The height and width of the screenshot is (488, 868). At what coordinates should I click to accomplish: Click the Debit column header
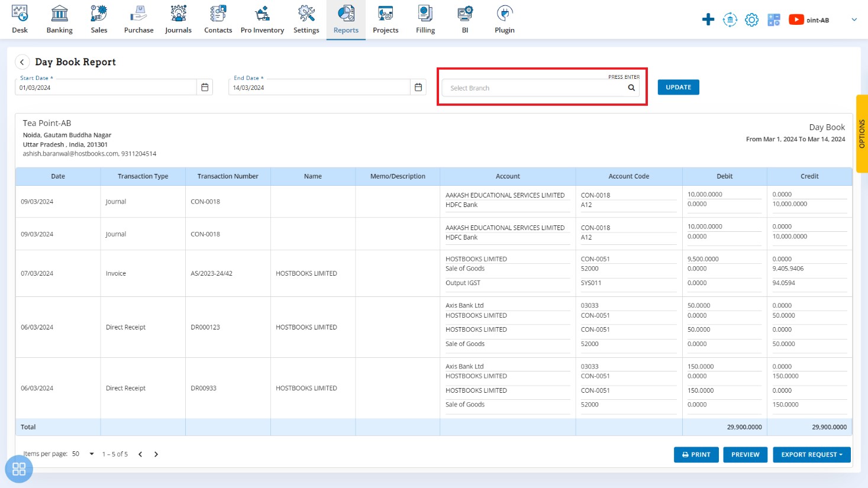[x=724, y=176]
